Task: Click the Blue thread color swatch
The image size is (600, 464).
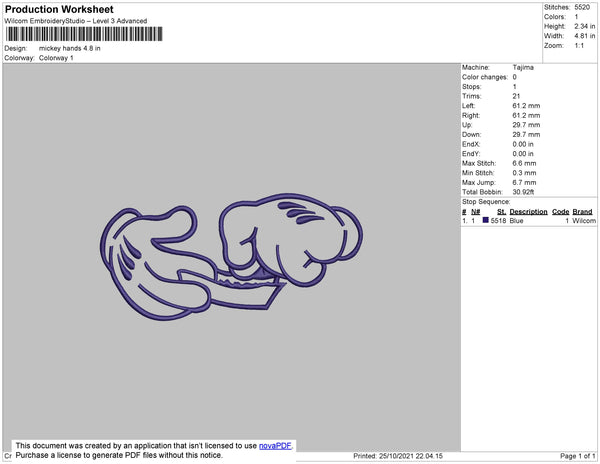Action: pyautogui.click(x=486, y=220)
